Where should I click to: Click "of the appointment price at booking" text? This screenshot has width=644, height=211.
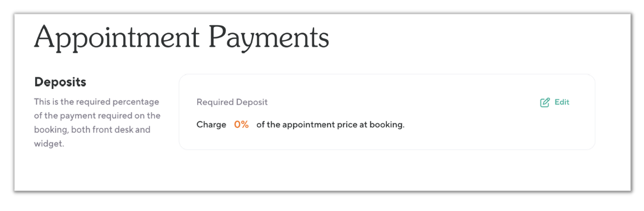[330, 125]
